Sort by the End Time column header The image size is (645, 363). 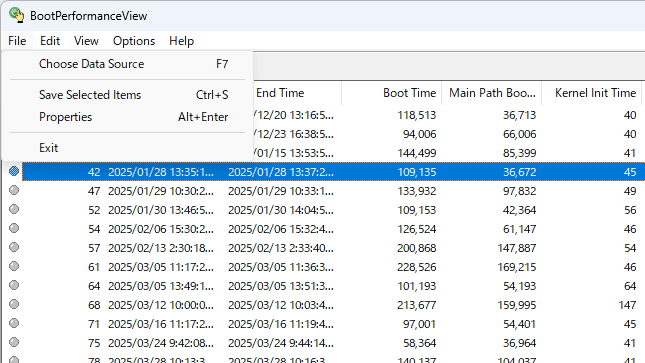click(x=297, y=93)
